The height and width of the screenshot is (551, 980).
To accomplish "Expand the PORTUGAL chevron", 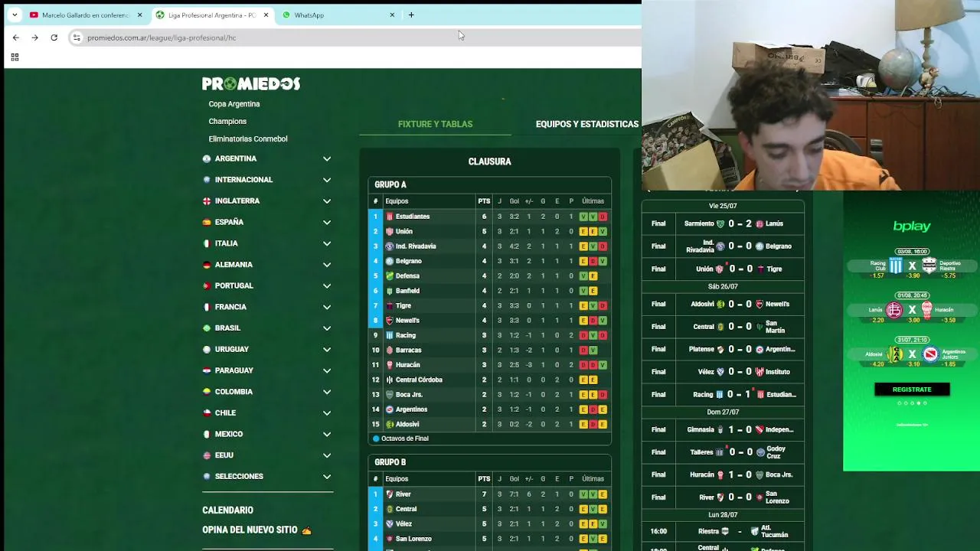I will (x=327, y=286).
